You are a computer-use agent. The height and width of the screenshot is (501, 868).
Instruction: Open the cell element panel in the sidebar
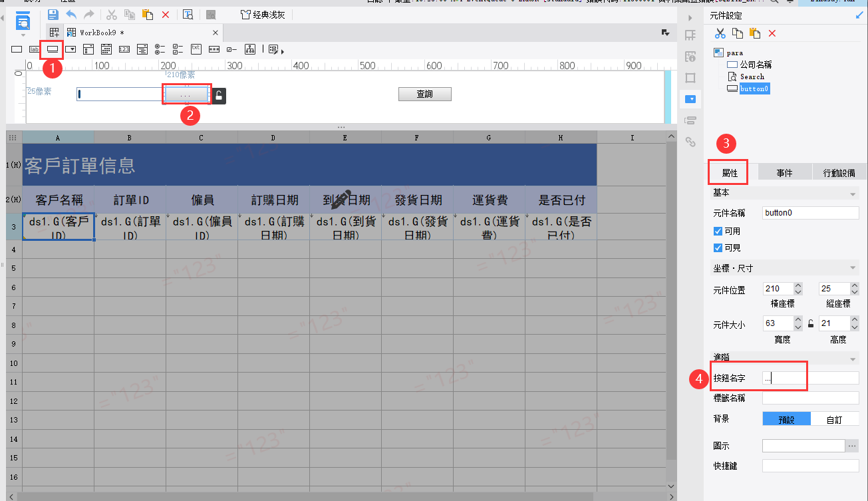[x=690, y=35]
